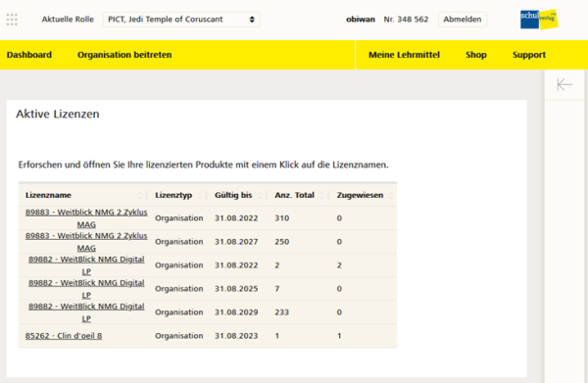Click the obiwan username
Image resolution: width=588 pixels, height=383 pixels.
tap(361, 20)
